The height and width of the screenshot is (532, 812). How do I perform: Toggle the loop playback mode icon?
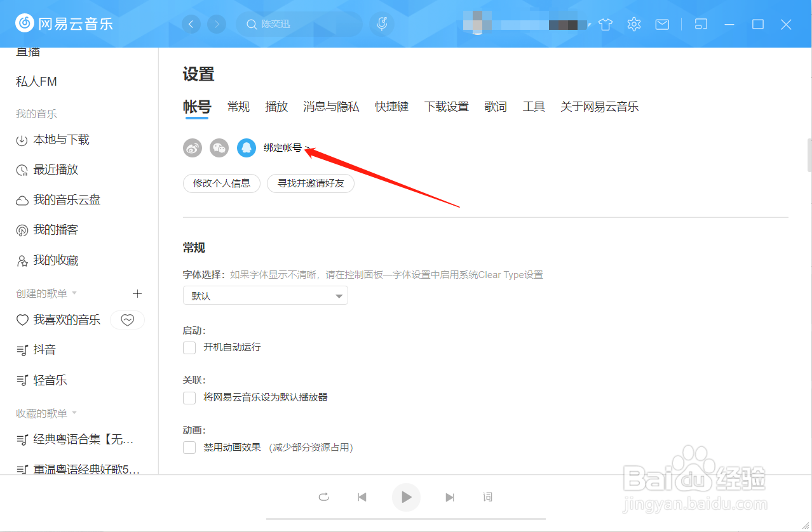pos(324,497)
